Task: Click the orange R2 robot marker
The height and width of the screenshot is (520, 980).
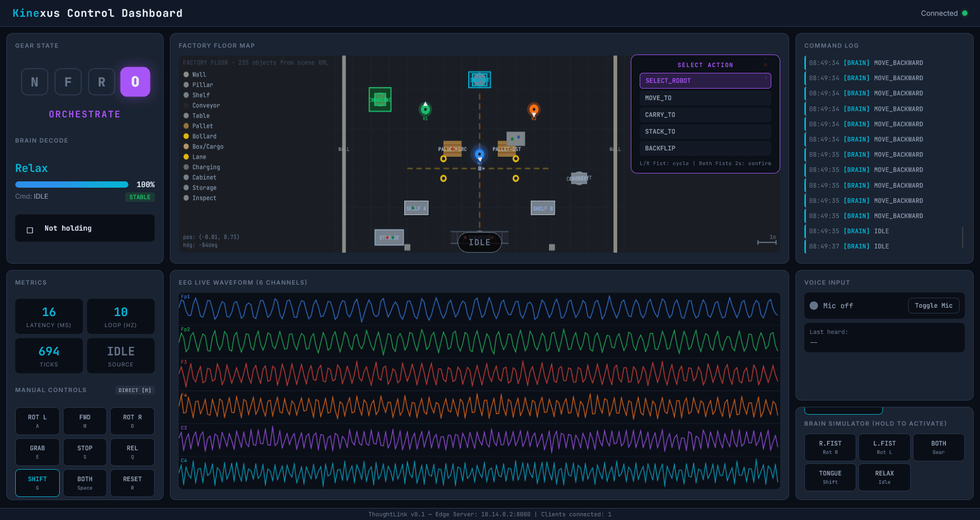Action: [x=534, y=110]
